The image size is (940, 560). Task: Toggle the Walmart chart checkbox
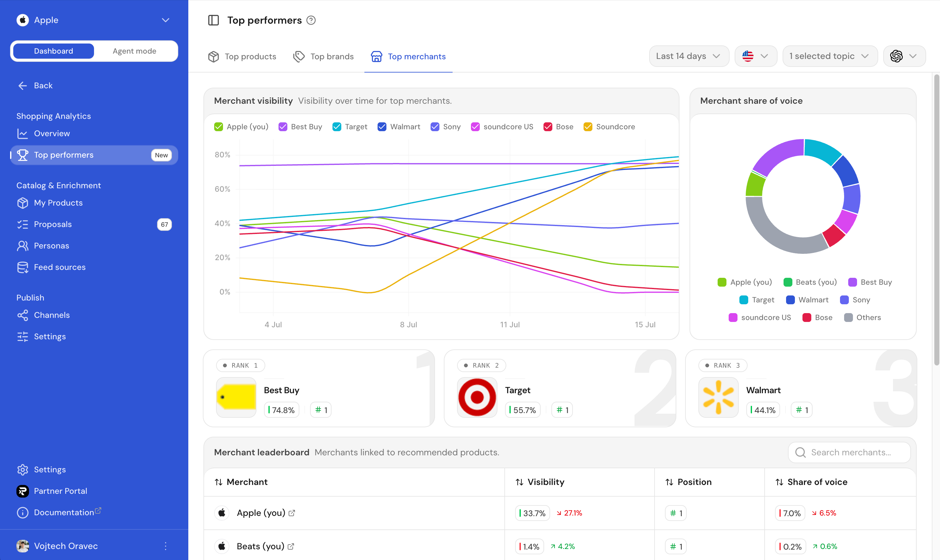(382, 127)
